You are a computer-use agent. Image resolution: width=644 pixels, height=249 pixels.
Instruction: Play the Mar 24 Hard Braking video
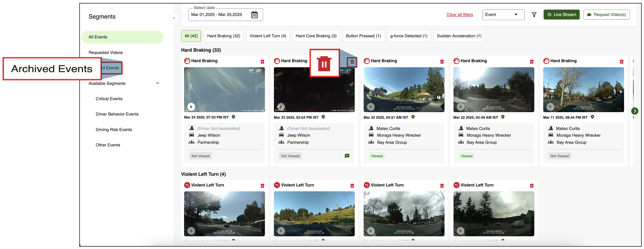click(x=191, y=107)
